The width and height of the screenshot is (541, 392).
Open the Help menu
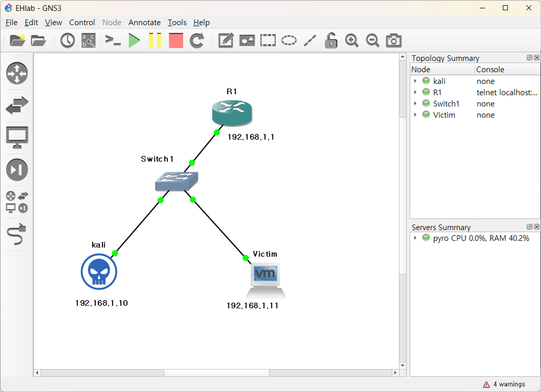202,22
